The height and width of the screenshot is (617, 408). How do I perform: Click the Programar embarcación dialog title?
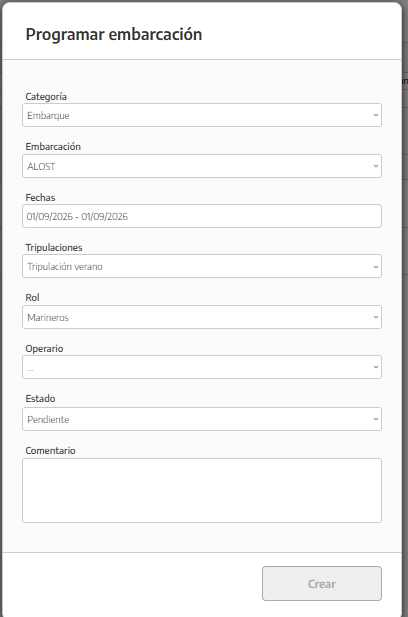tap(114, 35)
